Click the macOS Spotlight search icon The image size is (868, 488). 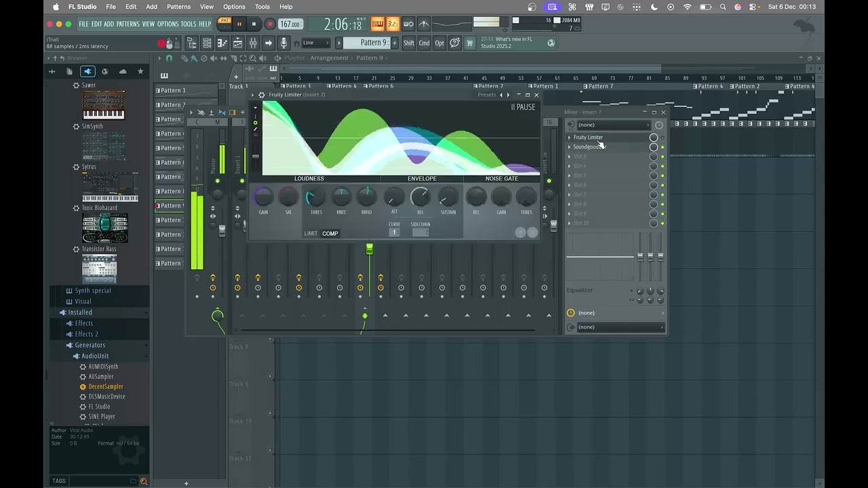pyautogui.click(x=723, y=7)
